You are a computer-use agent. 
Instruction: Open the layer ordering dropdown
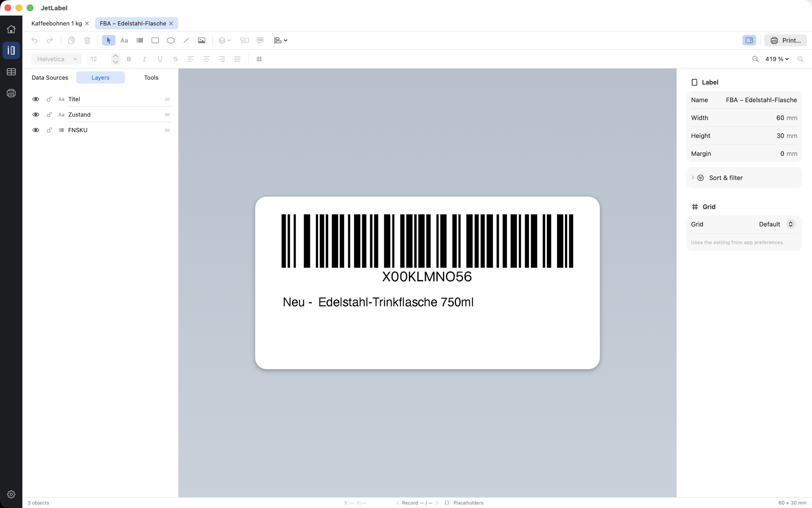point(225,40)
